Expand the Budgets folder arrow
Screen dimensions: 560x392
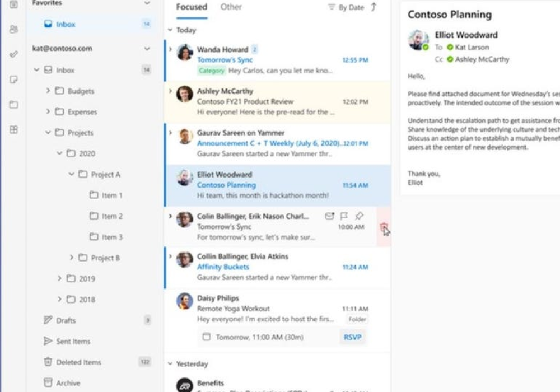point(48,91)
